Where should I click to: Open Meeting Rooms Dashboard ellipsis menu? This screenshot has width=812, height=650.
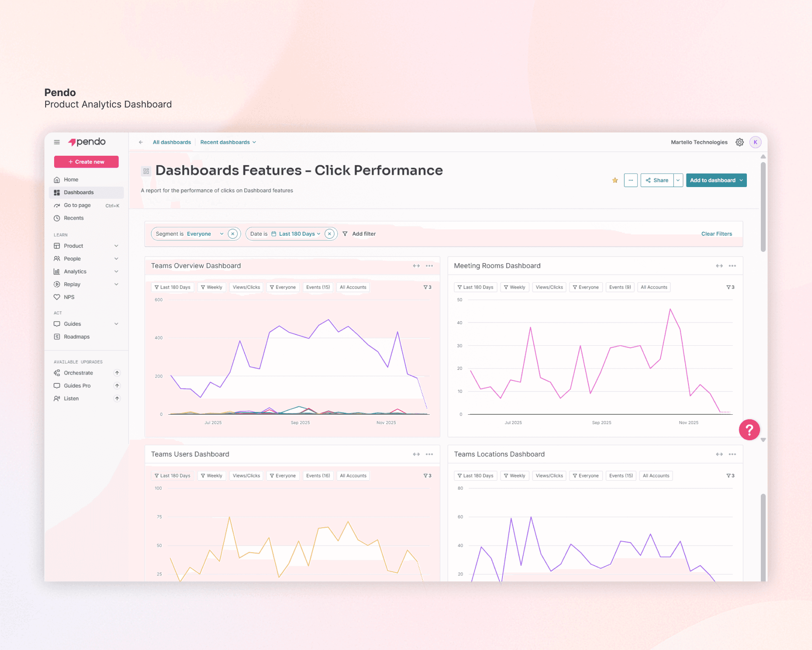tap(732, 266)
